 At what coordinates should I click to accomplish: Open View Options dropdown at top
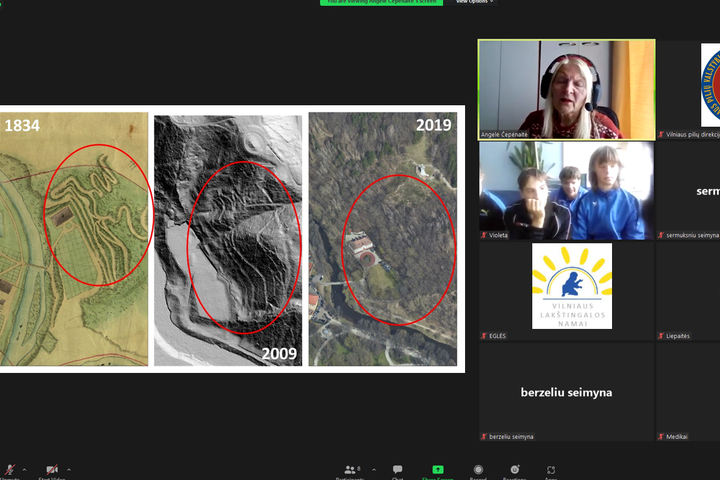pyautogui.click(x=474, y=2)
